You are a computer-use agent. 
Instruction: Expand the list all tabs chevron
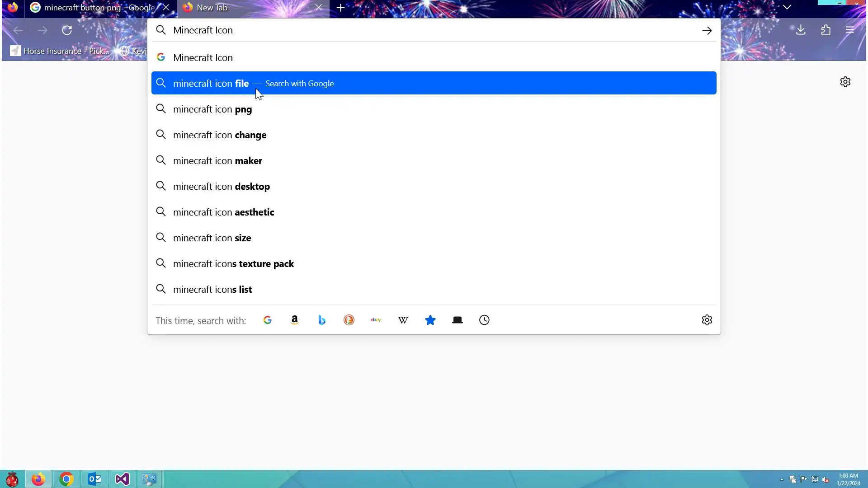pyautogui.click(x=787, y=7)
